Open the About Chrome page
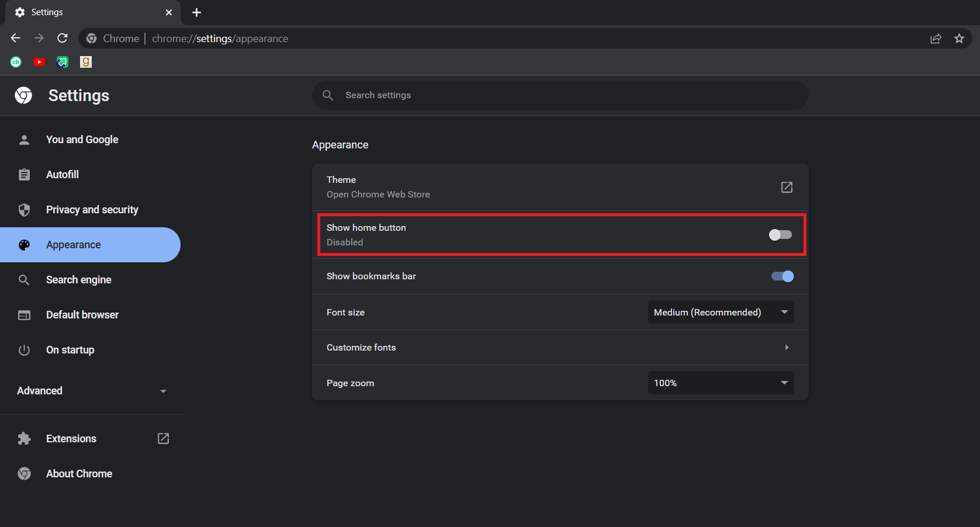Image resolution: width=980 pixels, height=527 pixels. pos(79,474)
